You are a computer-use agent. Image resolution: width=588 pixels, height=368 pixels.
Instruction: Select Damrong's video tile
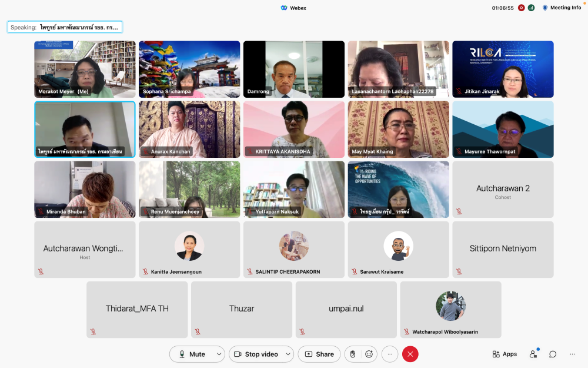tap(294, 69)
